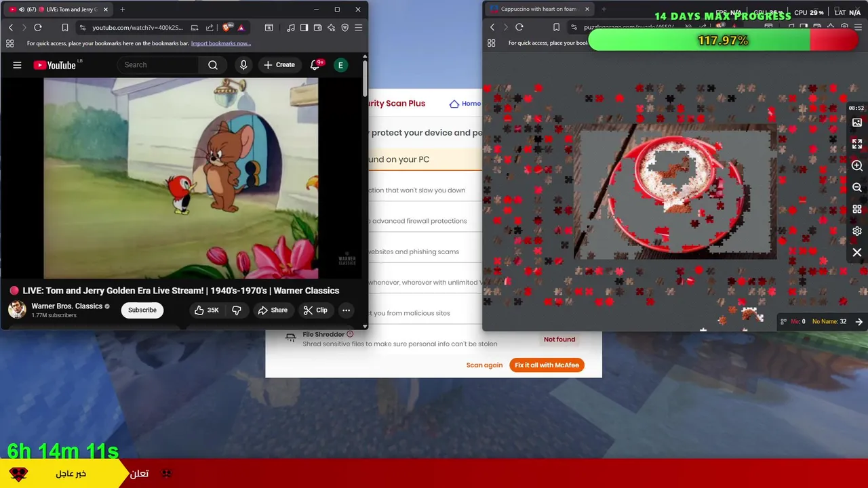Open Brave Wallet icon in YouTube window
This screenshot has height=488, width=868.
point(317,28)
